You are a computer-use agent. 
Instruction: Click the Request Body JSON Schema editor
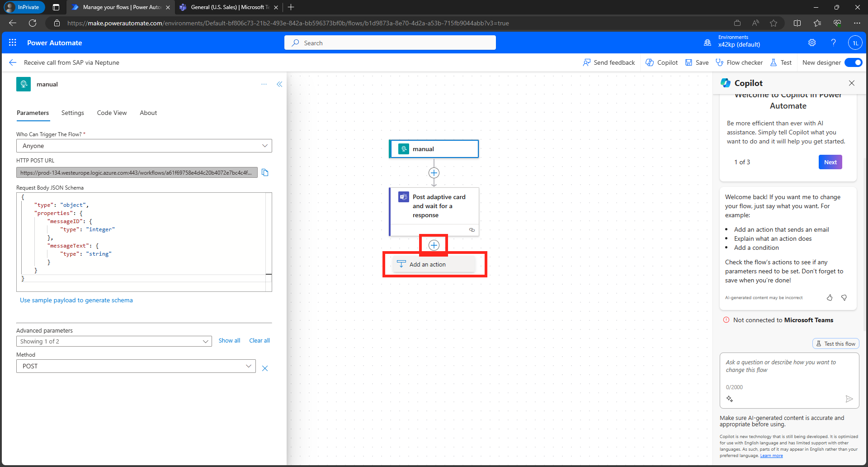pos(144,242)
